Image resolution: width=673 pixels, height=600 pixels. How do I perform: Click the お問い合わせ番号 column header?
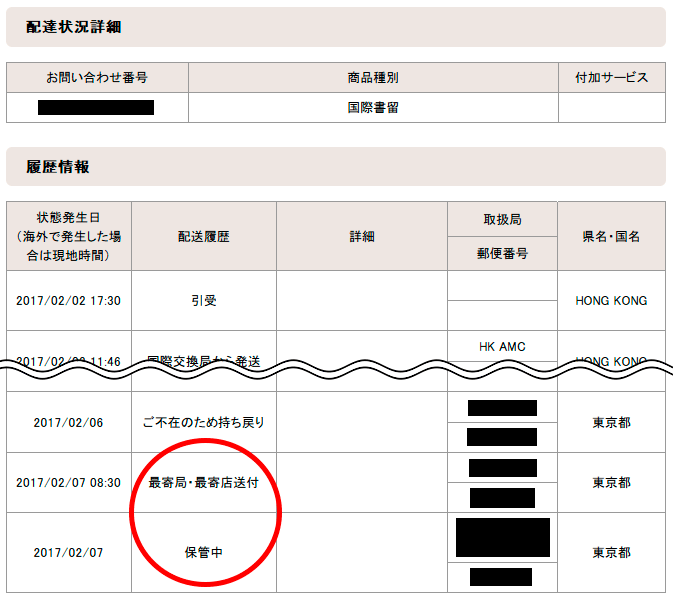click(97, 78)
